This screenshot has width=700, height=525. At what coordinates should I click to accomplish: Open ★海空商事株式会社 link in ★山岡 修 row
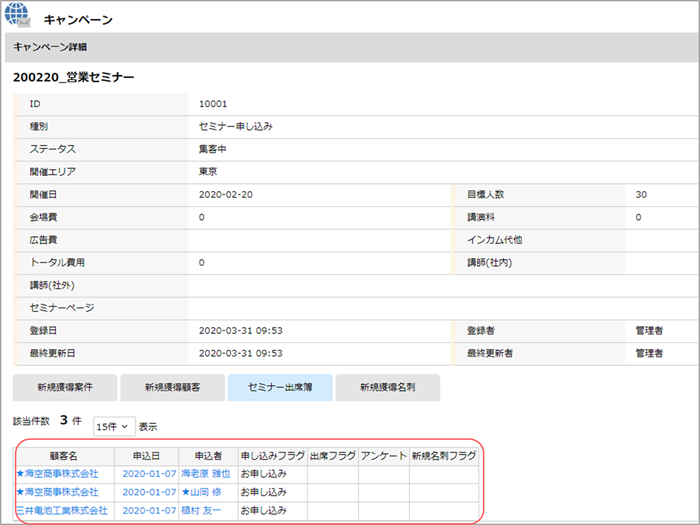[x=58, y=492]
